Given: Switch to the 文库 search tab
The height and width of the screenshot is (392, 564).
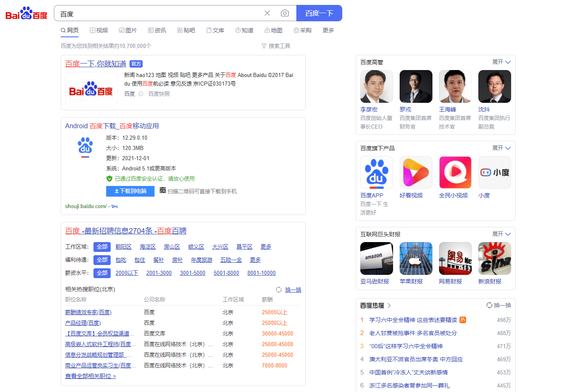Looking at the screenshot, I should click(215, 30).
